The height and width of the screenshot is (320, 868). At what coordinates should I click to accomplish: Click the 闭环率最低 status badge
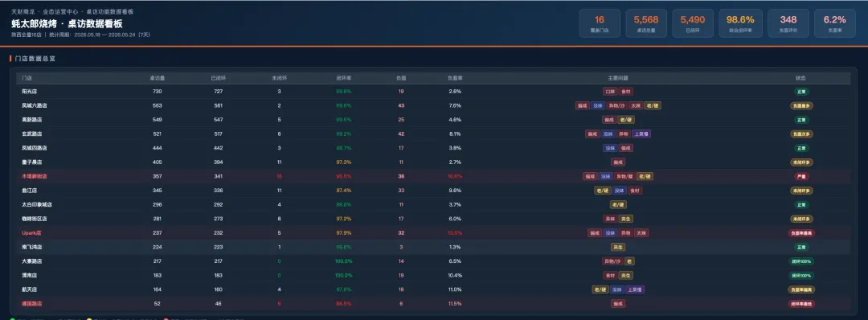pyautogui.click(x=801, y=304)
